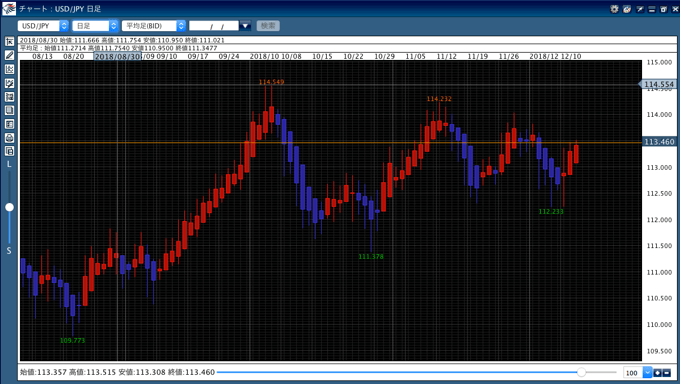Click the printer icon in left toolbar

point(9,138)
